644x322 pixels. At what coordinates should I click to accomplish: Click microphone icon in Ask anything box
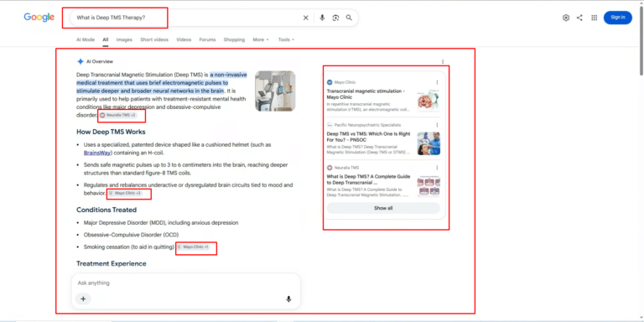point(288,299)
